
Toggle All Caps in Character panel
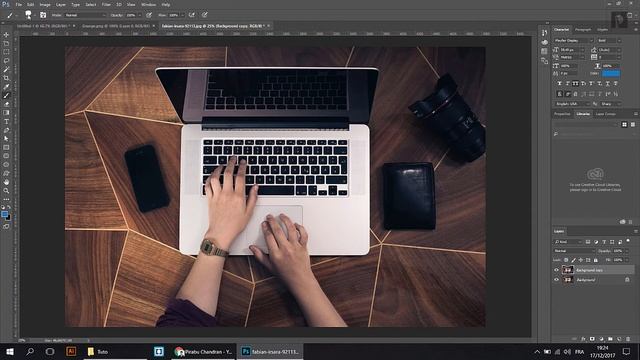[x=576, y=83]
